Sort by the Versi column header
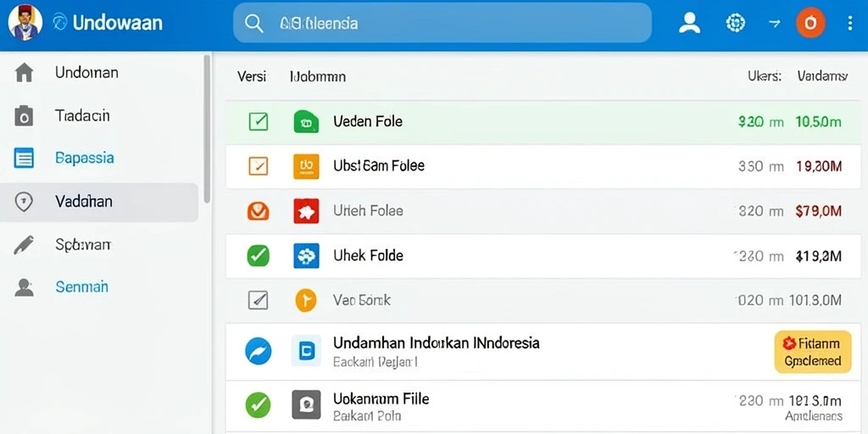Screen dimensions: 868x434 tap(253, 76)
